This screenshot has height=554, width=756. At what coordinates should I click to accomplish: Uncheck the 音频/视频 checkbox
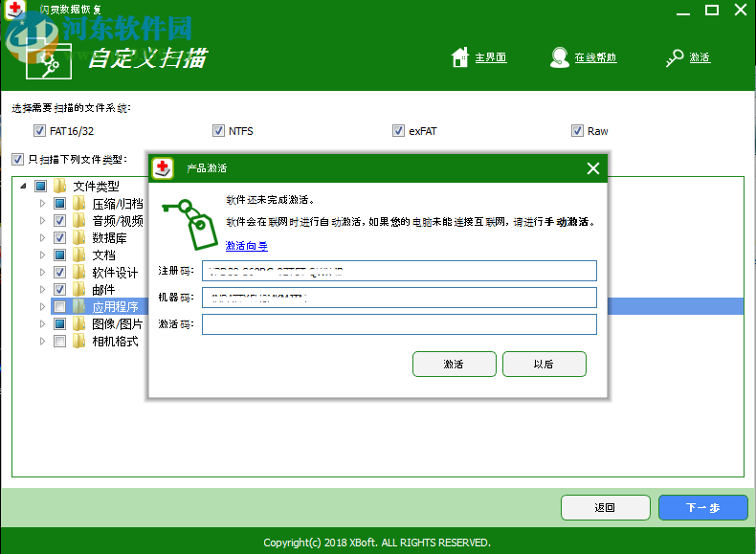[x=59, y=220]
